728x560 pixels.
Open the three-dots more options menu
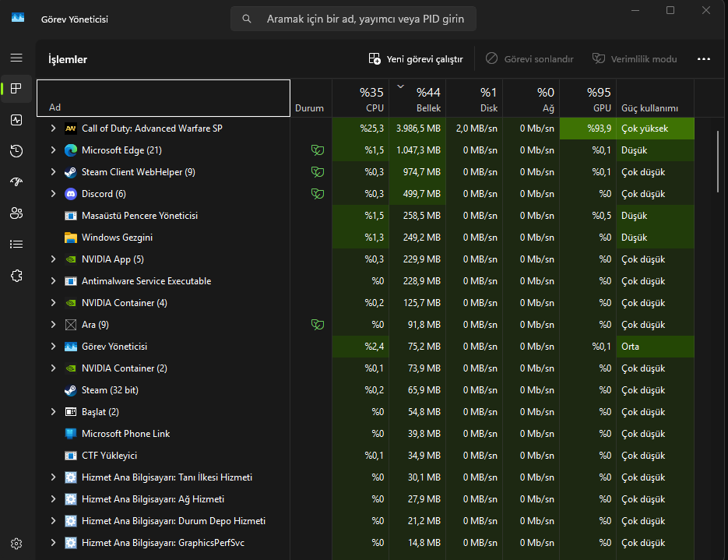pos(703,59)
